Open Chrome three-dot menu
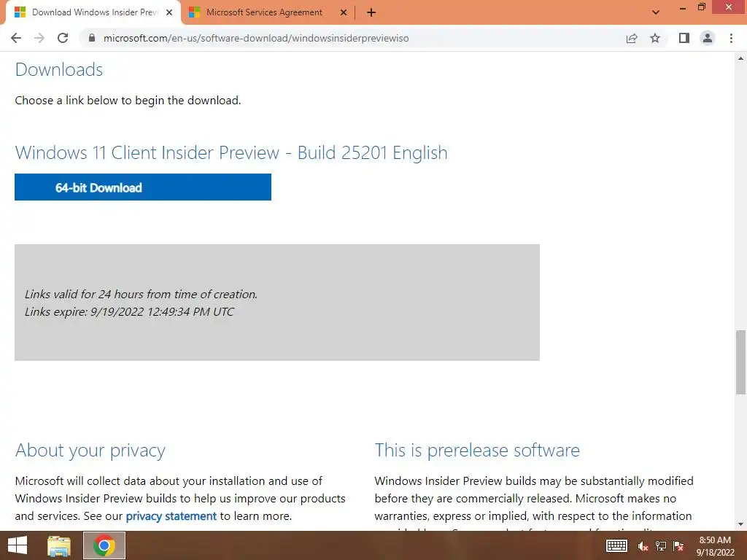 tap(731, 38)
